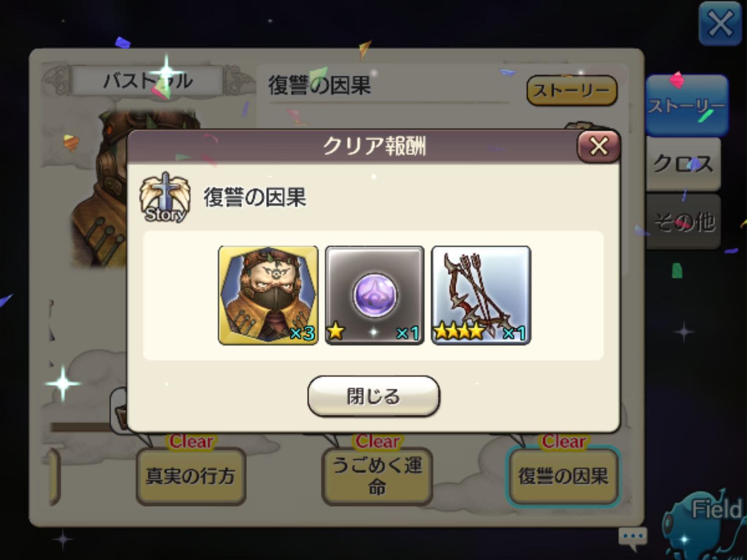Tap the masked character reward icon
Image resolution: width=747 pixels, height=560 pixels.
click(x=268, y=295)
